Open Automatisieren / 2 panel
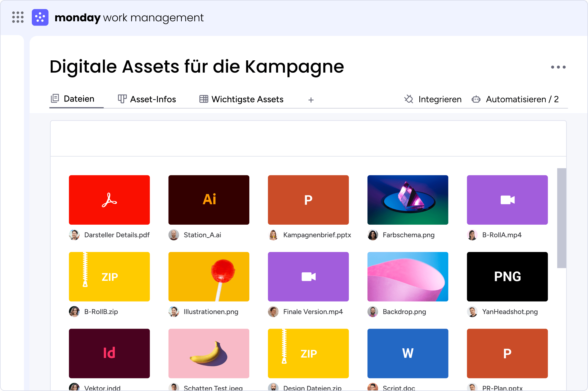 [515, 99]
